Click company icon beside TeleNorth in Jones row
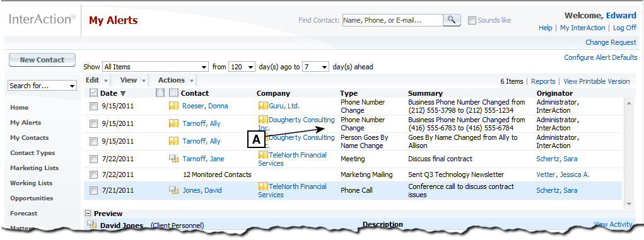644x240 pixels. pyautogui.click(x=263, y=186)
